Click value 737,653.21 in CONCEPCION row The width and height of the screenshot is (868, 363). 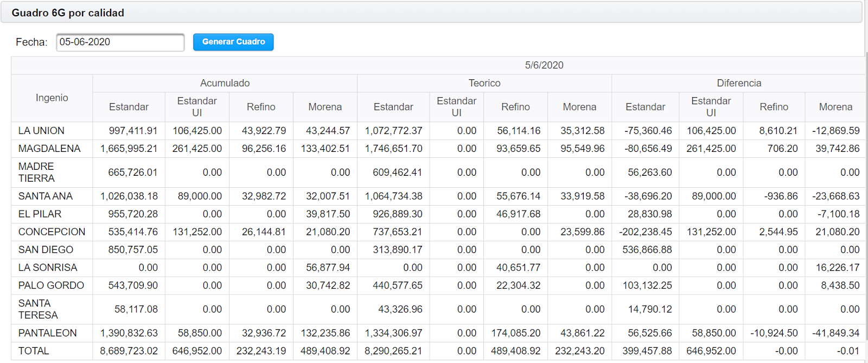(398, 232)
